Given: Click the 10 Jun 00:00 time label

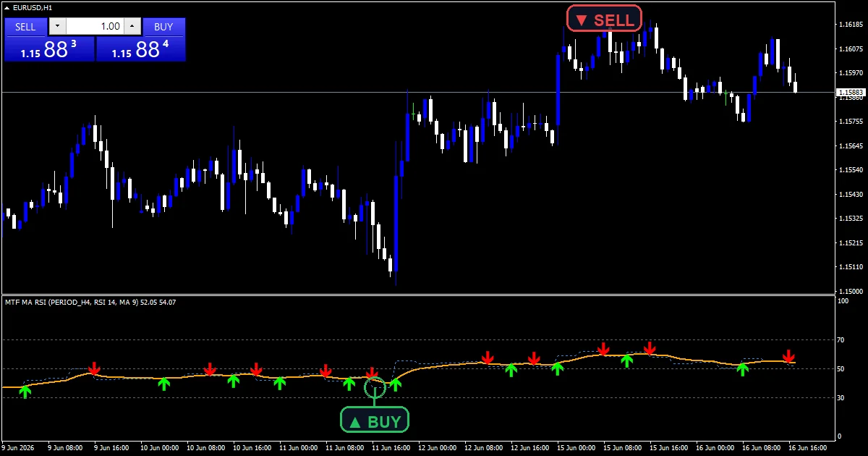Looking at the screenshot, I should [x=159, y=447].
